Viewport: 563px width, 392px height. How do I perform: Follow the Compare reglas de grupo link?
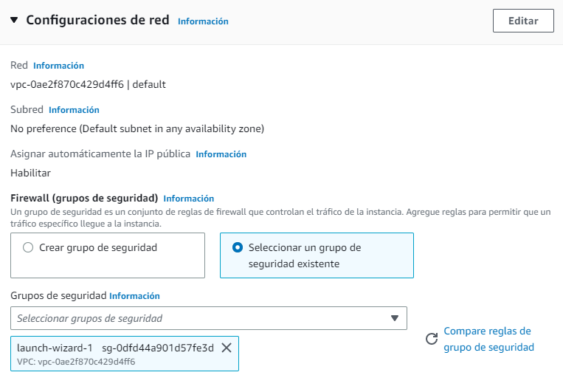[488, 339]
